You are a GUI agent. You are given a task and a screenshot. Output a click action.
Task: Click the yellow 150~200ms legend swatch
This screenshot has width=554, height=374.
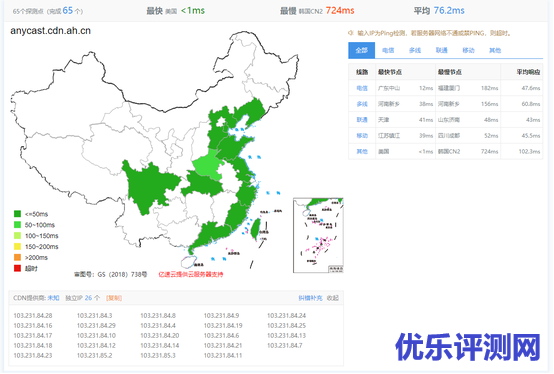[17, 247]
